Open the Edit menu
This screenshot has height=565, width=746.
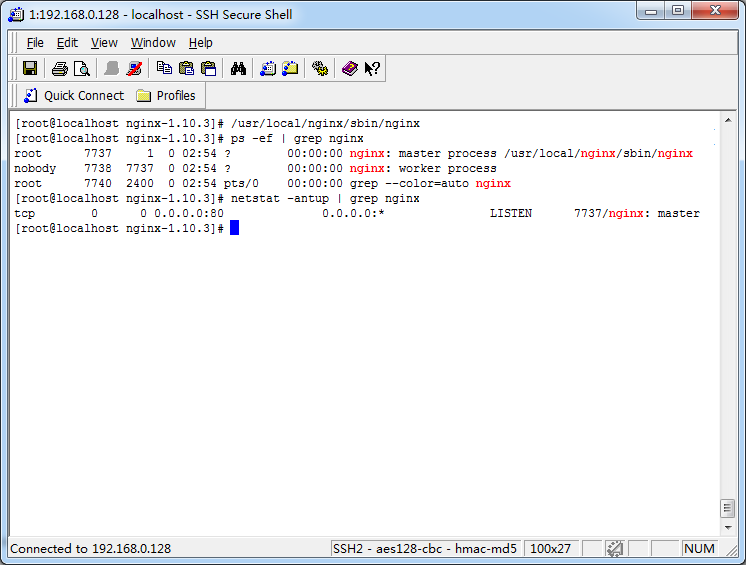(67, 43)
